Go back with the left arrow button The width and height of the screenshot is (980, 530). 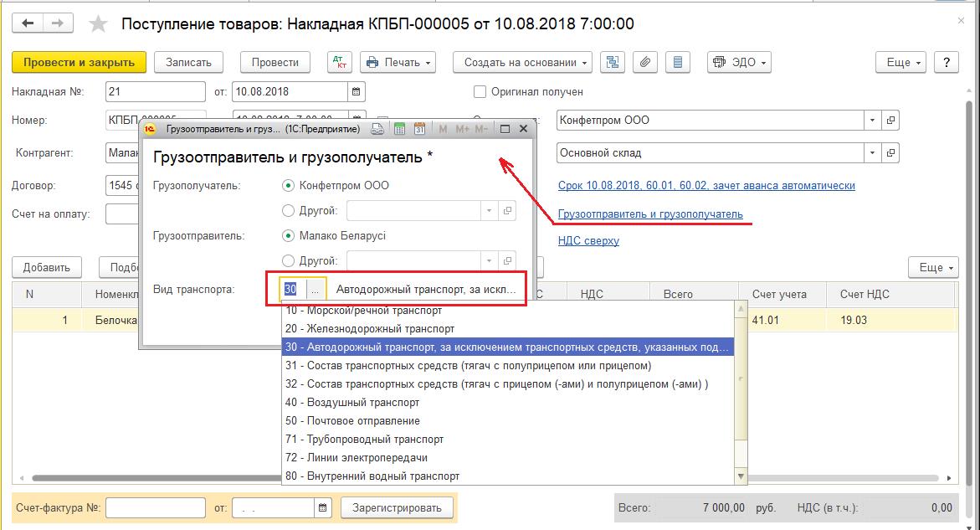coord(28,23)
